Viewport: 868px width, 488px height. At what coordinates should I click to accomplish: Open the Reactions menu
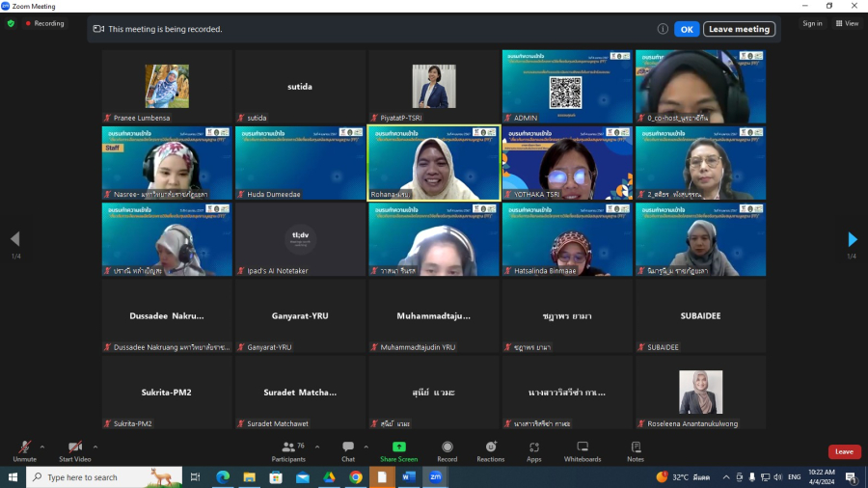click(491, 451)
